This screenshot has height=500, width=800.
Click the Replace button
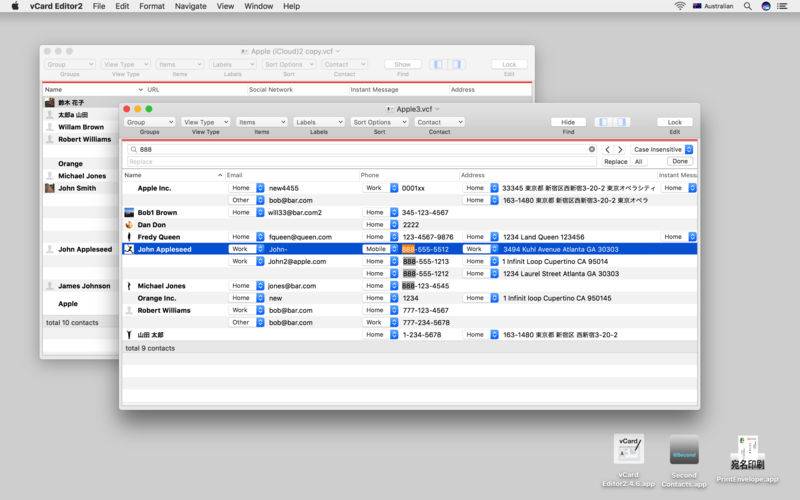click(615, 162)
